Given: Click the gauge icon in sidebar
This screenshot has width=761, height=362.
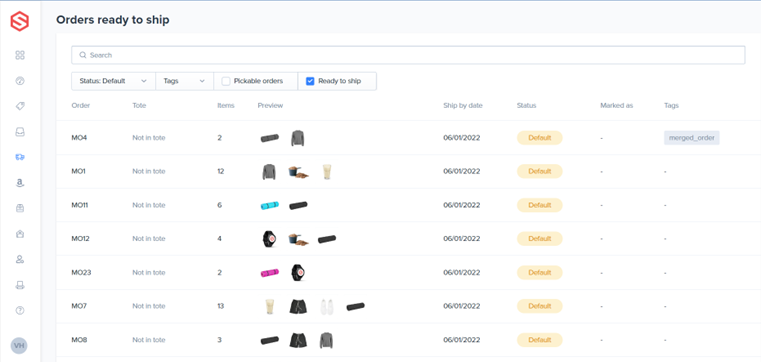Looking at the screenshot, I should point(20,81).
